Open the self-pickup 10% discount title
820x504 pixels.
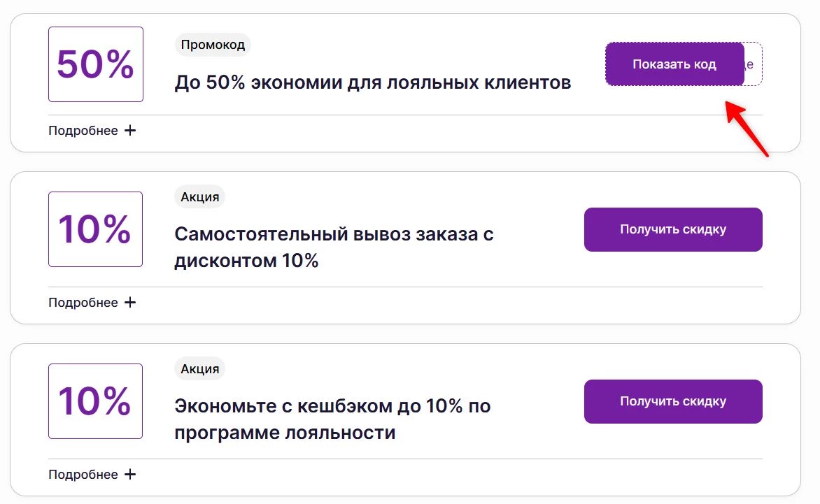tap(334, 246)
